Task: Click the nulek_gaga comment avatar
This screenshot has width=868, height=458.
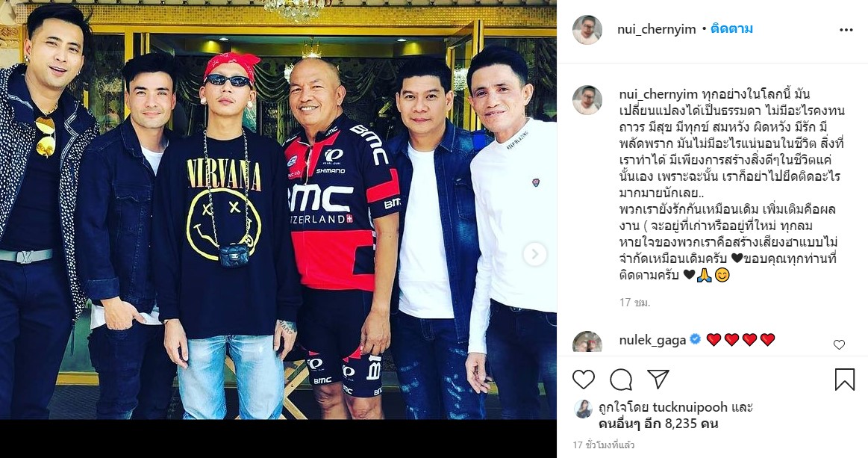Action: point(587,342)
